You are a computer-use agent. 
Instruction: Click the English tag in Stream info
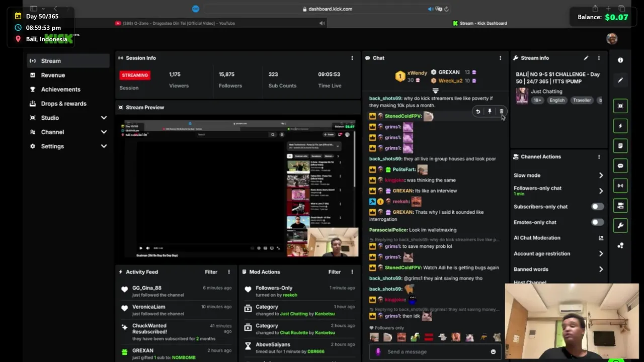[557, 100]
